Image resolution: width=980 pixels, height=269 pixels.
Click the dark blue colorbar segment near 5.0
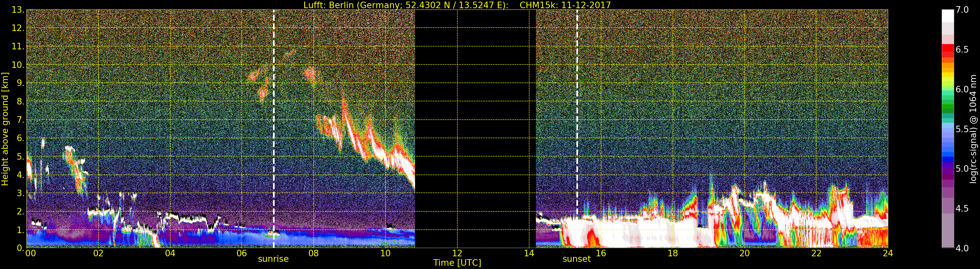click(948, 164)
